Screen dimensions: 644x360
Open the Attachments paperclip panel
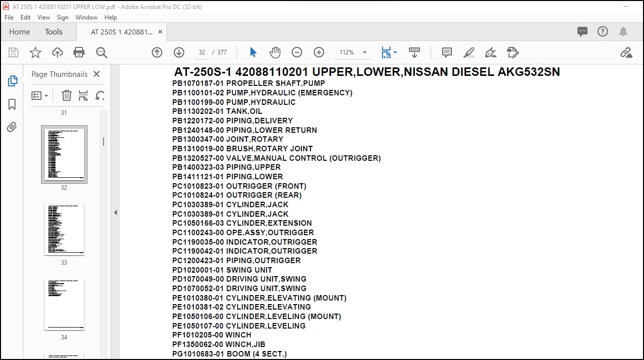pyautogui.click(x=12, y=127)
